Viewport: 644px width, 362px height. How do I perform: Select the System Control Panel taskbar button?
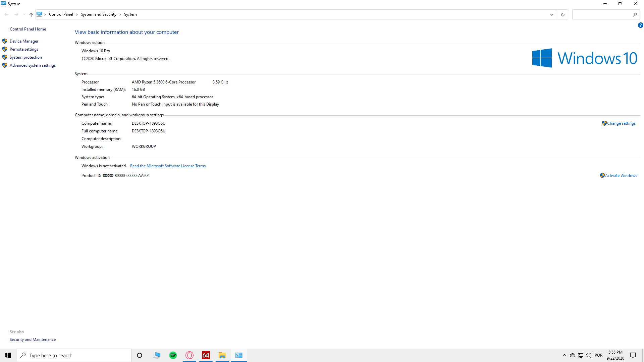238,355
